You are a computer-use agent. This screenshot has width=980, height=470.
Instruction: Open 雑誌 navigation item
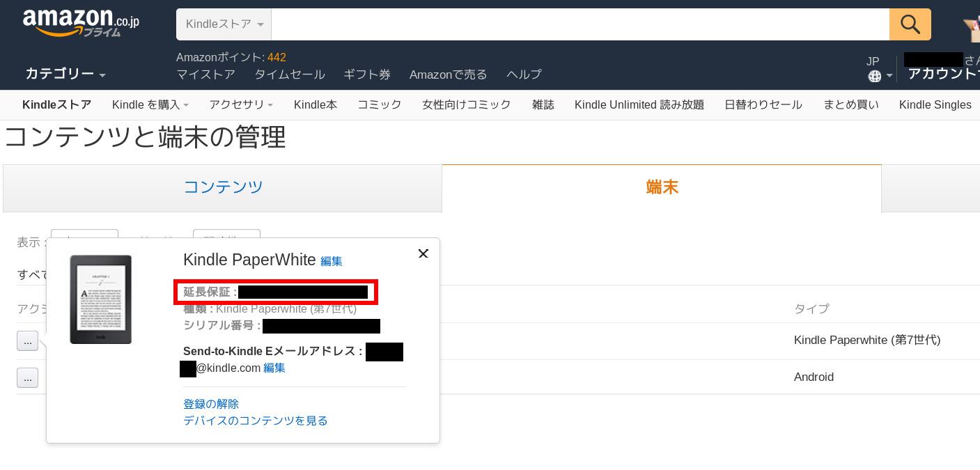[543, 104]
